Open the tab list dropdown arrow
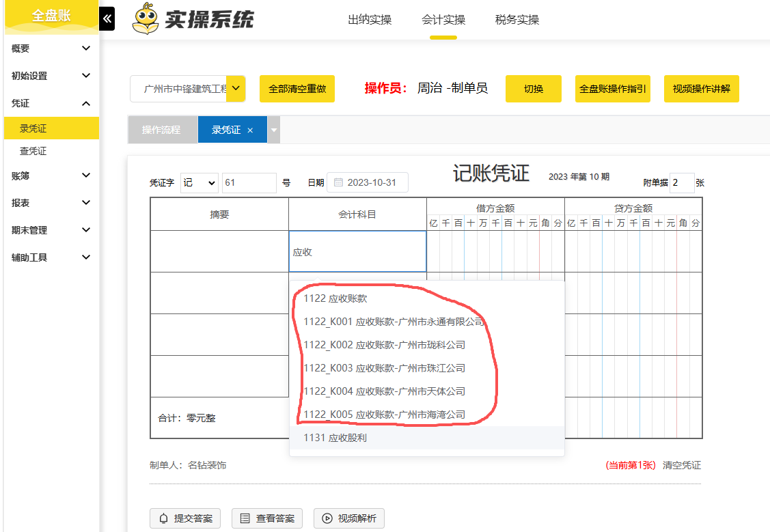 tap(274, 130)
